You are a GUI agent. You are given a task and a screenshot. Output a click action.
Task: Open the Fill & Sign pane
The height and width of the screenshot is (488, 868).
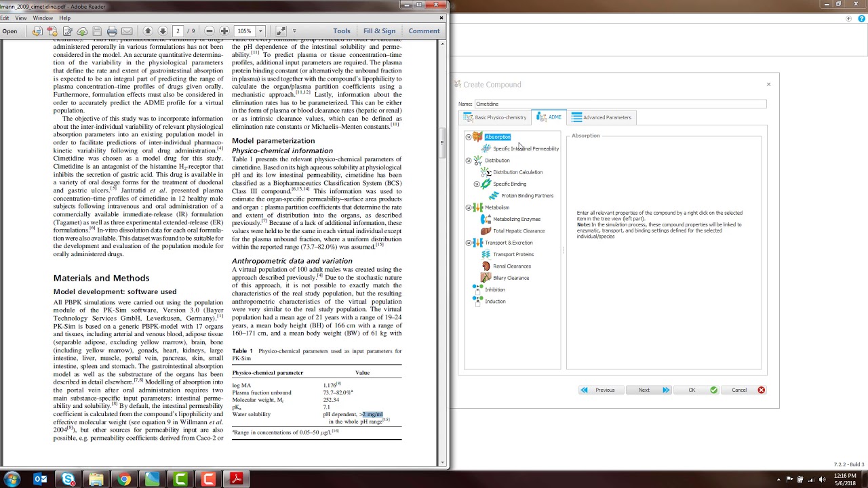pos(379,31)
